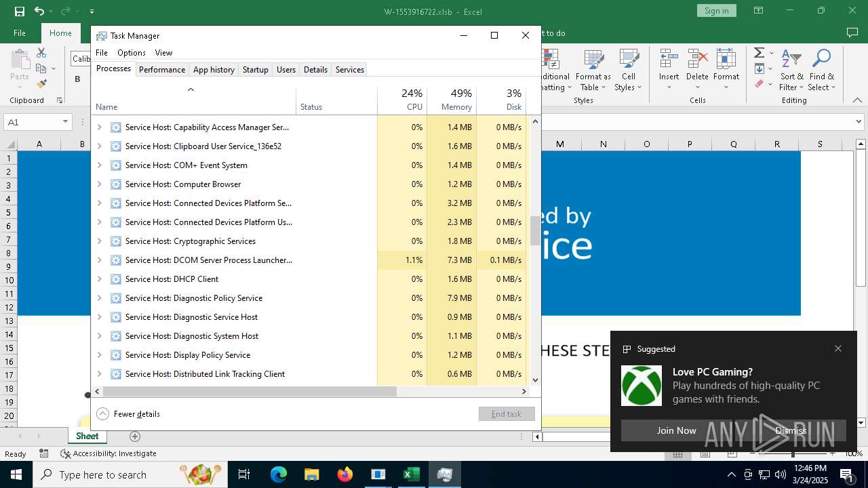This screenshot has width=868, height=488.
Task: Switch to the Details tab
Action: [x=315, y=70]
